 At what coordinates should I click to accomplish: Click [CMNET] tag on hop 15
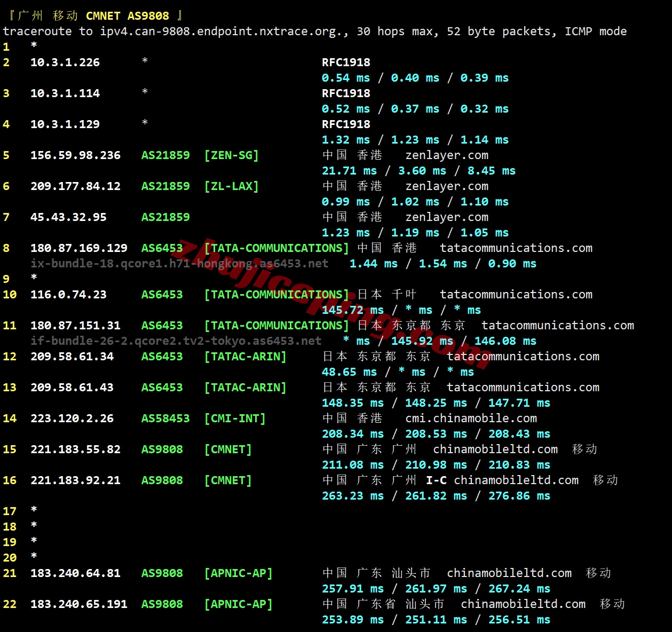(x=228, y=449)
